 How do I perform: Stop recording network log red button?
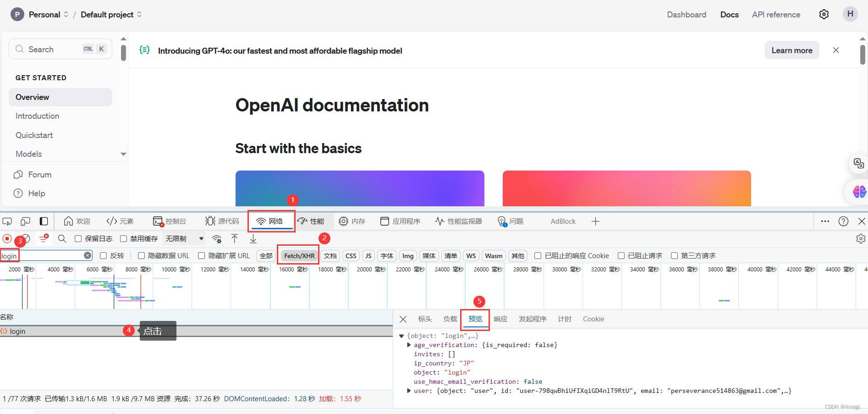(7, 238)
